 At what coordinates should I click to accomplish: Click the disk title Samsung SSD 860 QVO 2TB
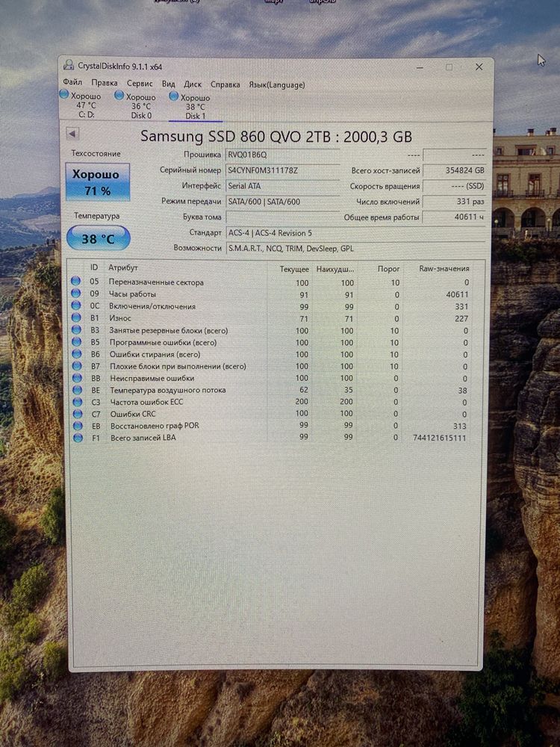coord(276,137)
